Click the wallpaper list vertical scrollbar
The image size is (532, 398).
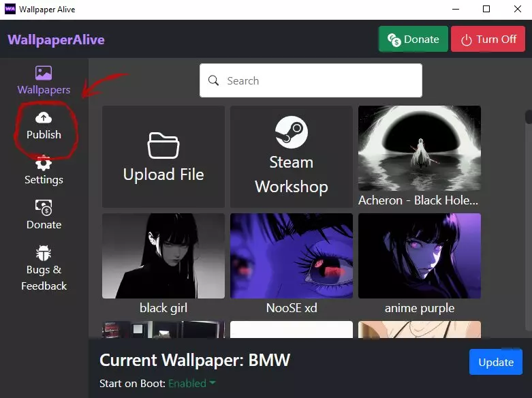coord(529,221)
